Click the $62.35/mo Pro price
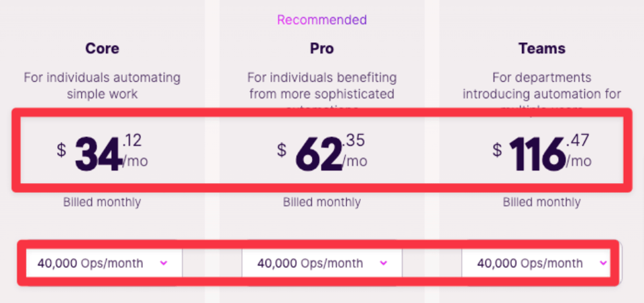Viewport: 644px width, 303px height. pyautogui.click(x=322, y=153)
